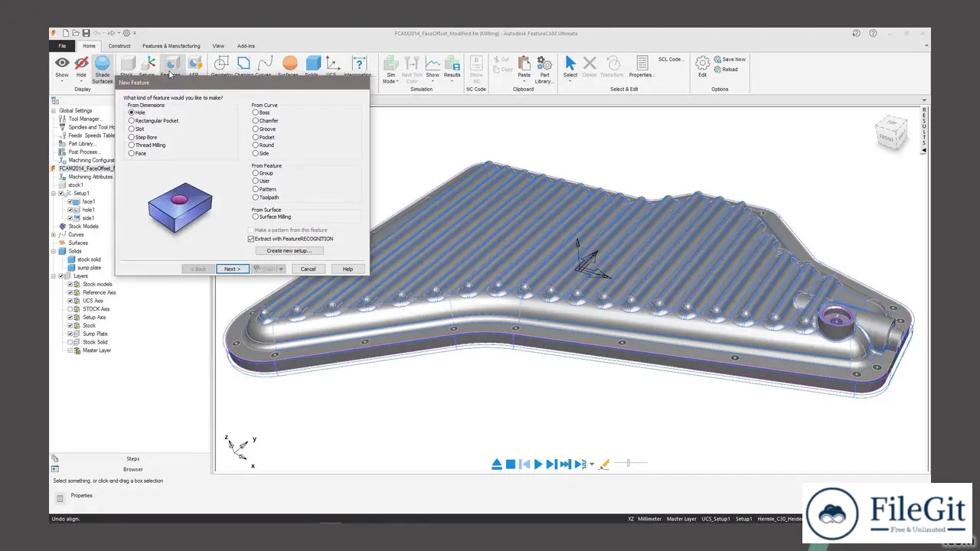Collapse the Layers tree node
The height and width of the screenshot is (551, 980).
(54, 276)
